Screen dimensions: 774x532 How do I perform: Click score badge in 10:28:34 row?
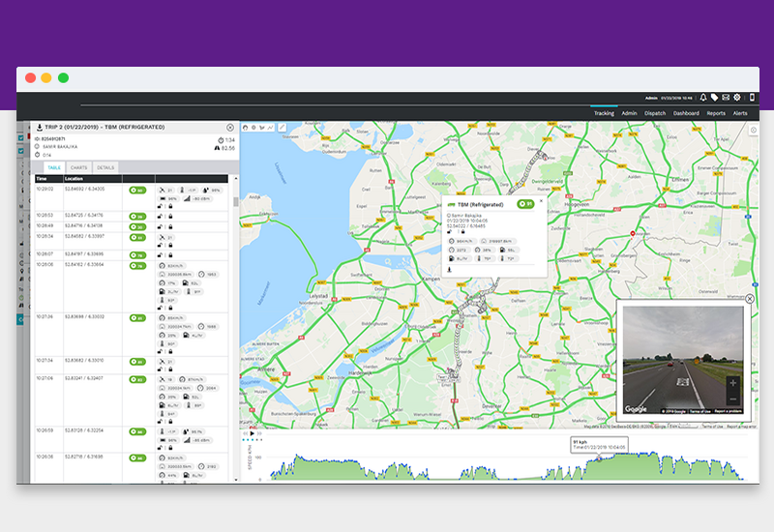(x=137, y=237)
